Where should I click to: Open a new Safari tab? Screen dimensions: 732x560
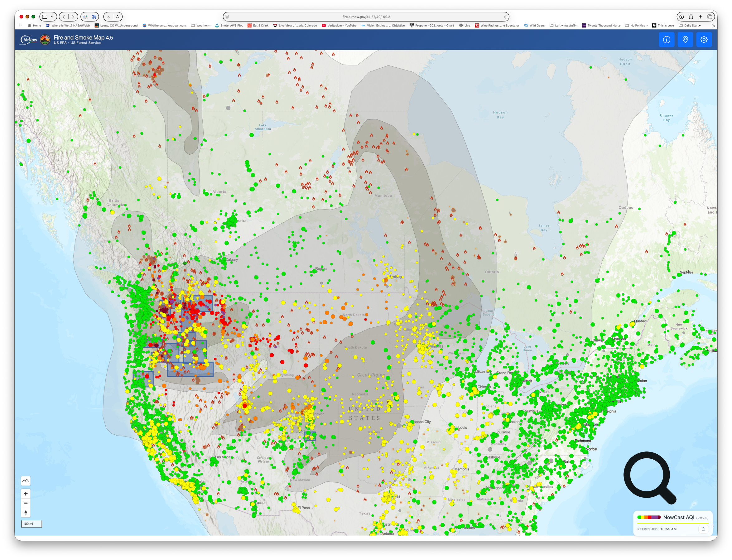tap(700, 17)
